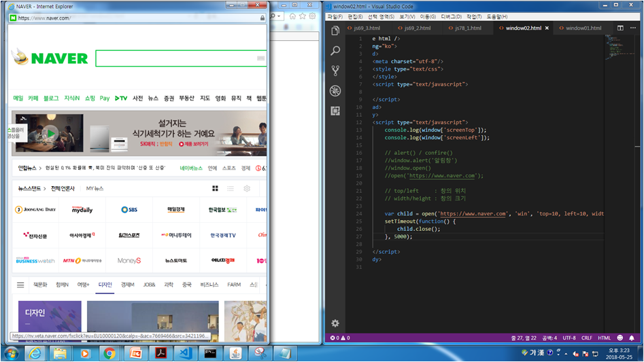This screenshot has height=362, width=644.
Task: Open the Manage gear in VS Code
Action: tap(335, 323)
